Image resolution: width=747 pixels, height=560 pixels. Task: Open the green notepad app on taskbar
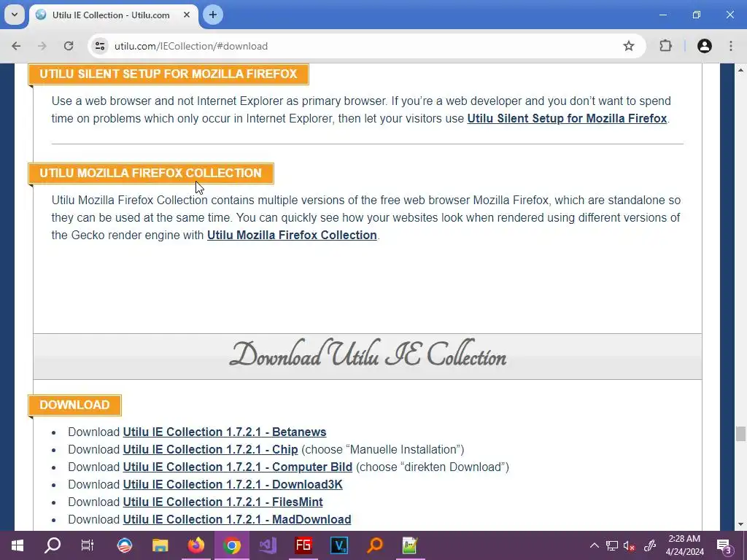[410, 545]
